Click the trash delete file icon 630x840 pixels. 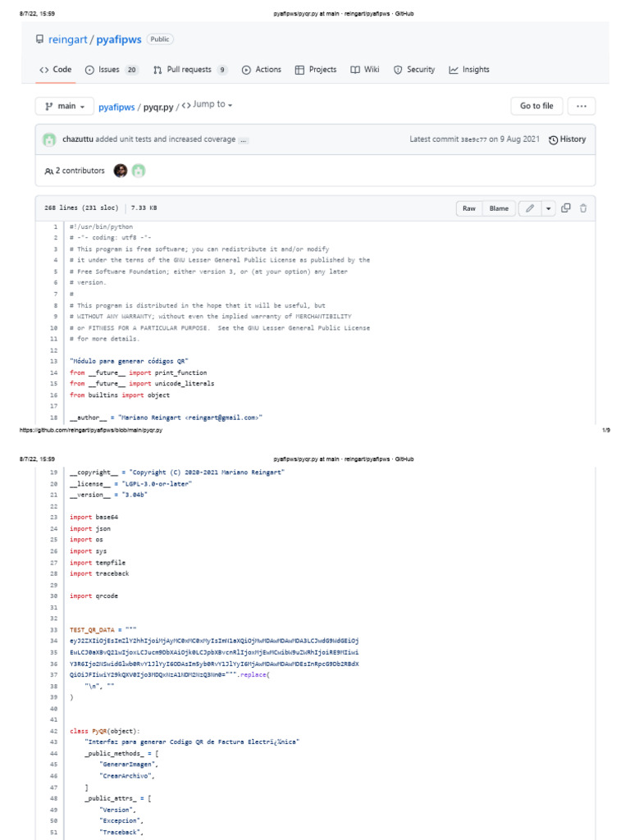pos(583,208)
